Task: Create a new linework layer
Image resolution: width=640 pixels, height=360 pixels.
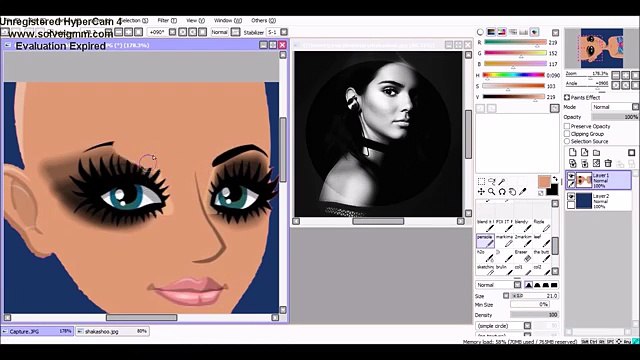Action: [584, 153]
